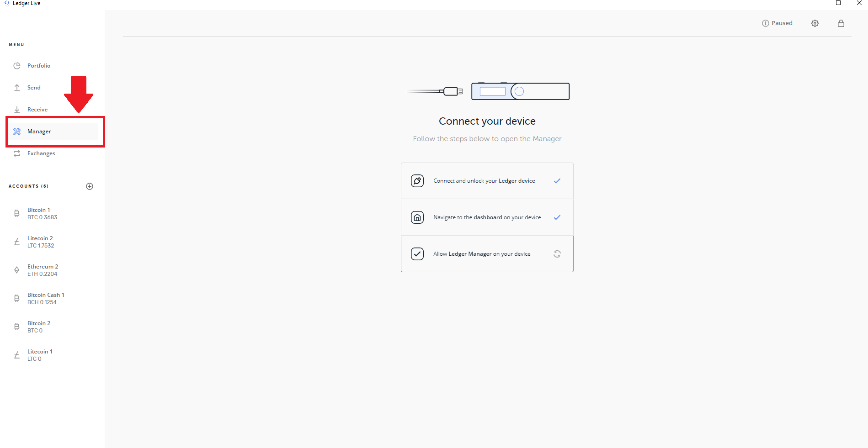
Task: Close the Ledger Live window
Action: coord(859,3)
